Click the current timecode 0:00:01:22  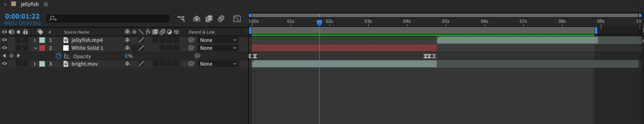(22, 16)
